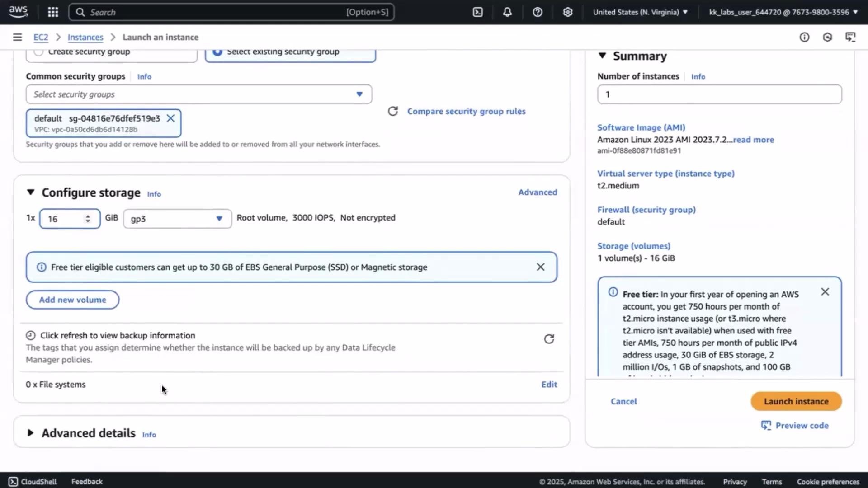868x488 pixels.
Task: Open Software Image (AMI) summary link
Action: click(x=641, y=127)
